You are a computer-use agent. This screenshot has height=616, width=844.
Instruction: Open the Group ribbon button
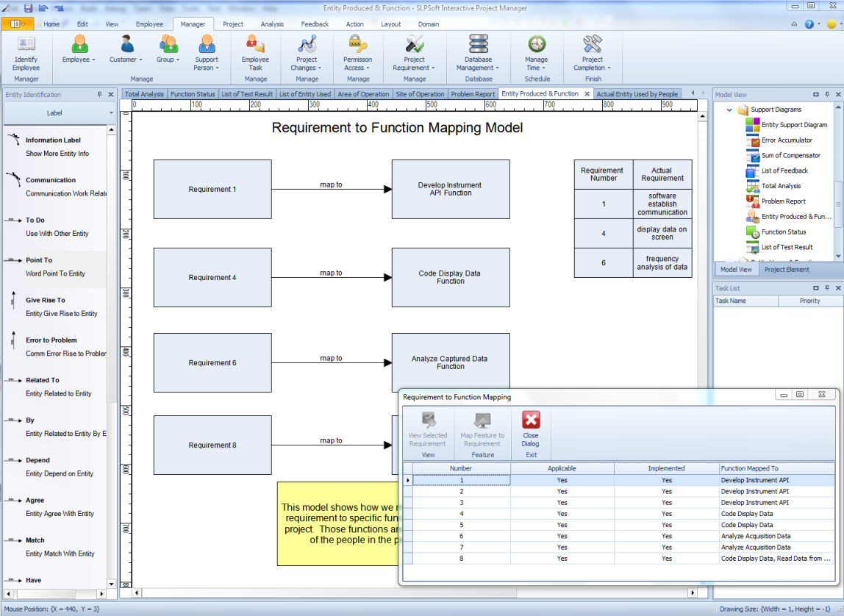click(x=168, y=49)
